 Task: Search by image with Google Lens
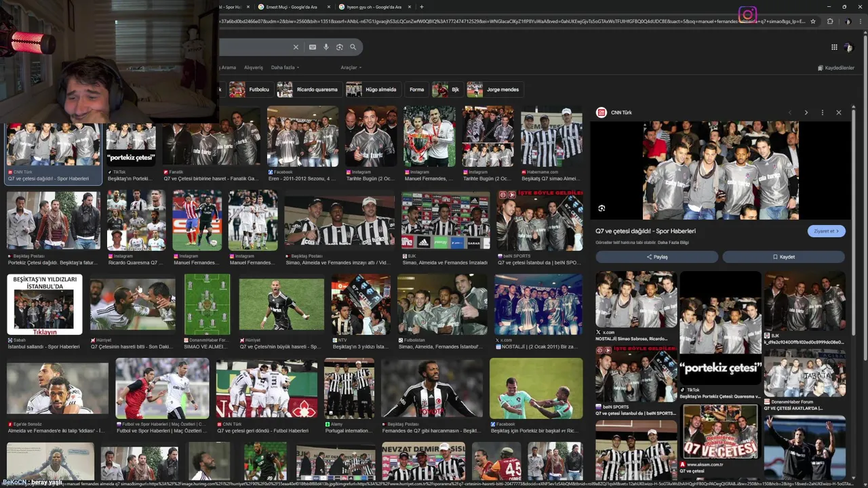tap(340, 47)
